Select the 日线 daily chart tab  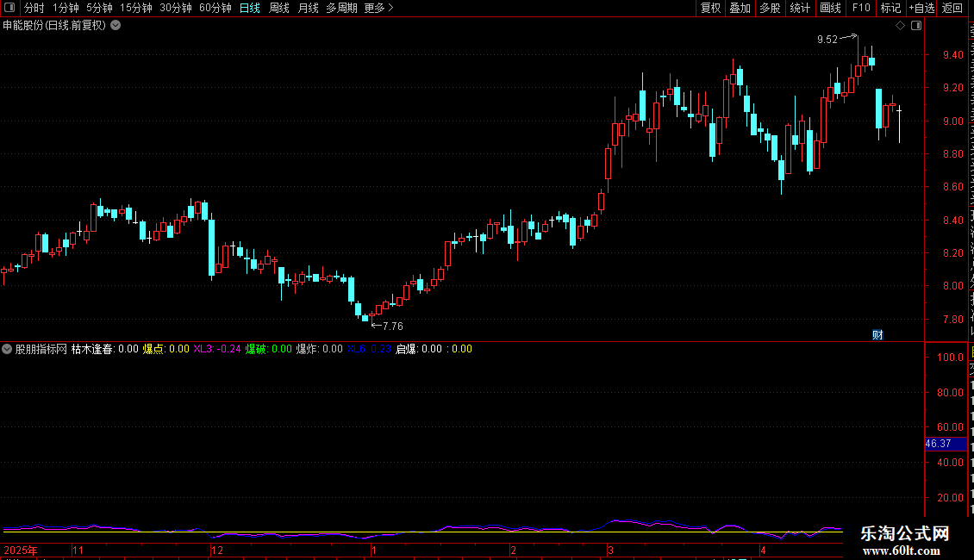(x=250, y=8)
